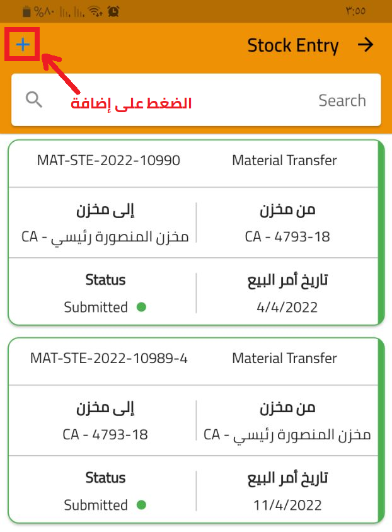Tap the alarm clock status icon
The image size is (392, 532).
click(x=114, y=11)
